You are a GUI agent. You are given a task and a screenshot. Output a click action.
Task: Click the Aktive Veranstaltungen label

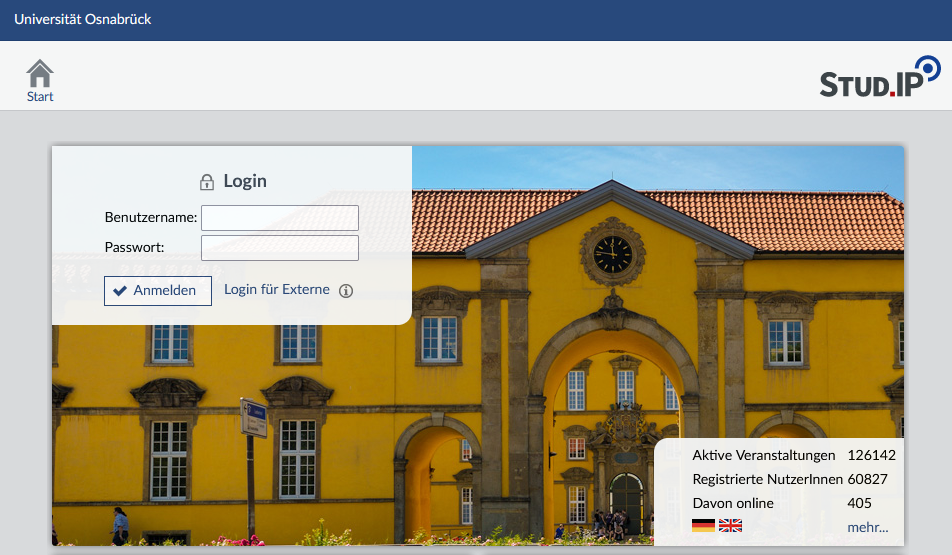click(764, 455)
